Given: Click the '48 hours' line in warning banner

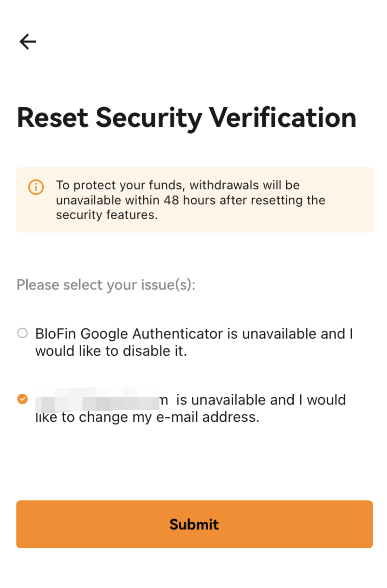Looking at the screenshot, I should 191,200.
